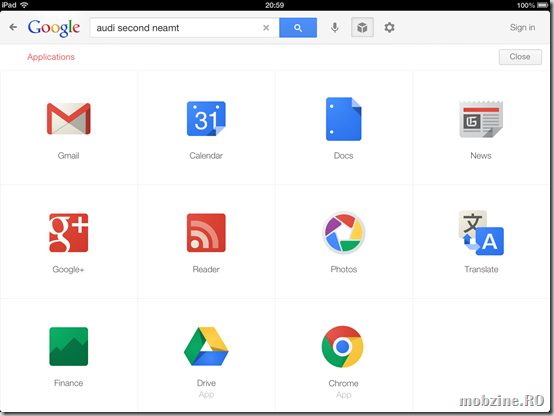
Task: Tap the Wi-Fi icon in status bar
Action: point(24,5)
